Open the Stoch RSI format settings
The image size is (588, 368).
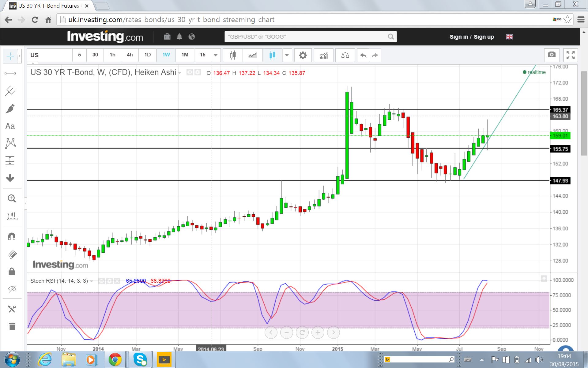coord(109,281)
